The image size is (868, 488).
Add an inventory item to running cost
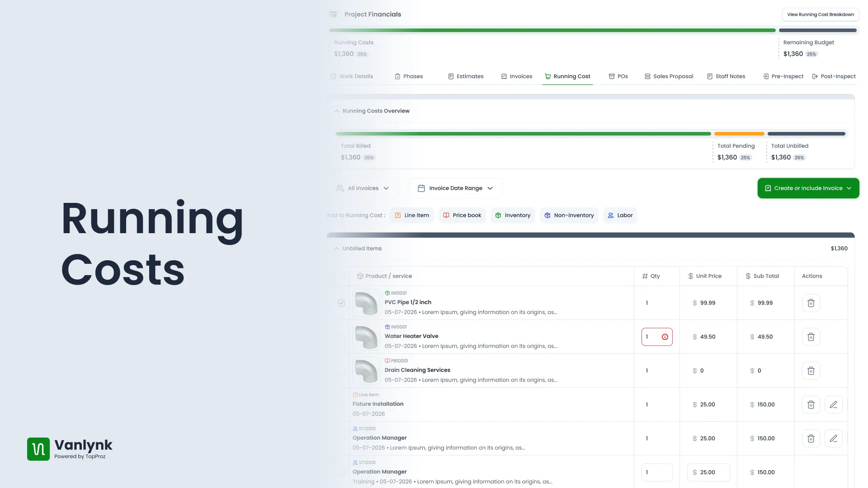click(513, 215)
